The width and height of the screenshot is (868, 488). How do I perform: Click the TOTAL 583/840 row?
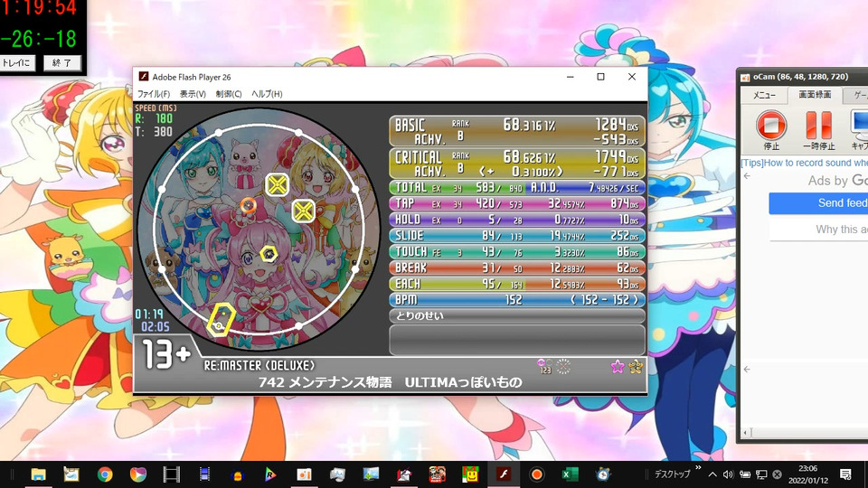pyautogui.click(x=517, y=188)
